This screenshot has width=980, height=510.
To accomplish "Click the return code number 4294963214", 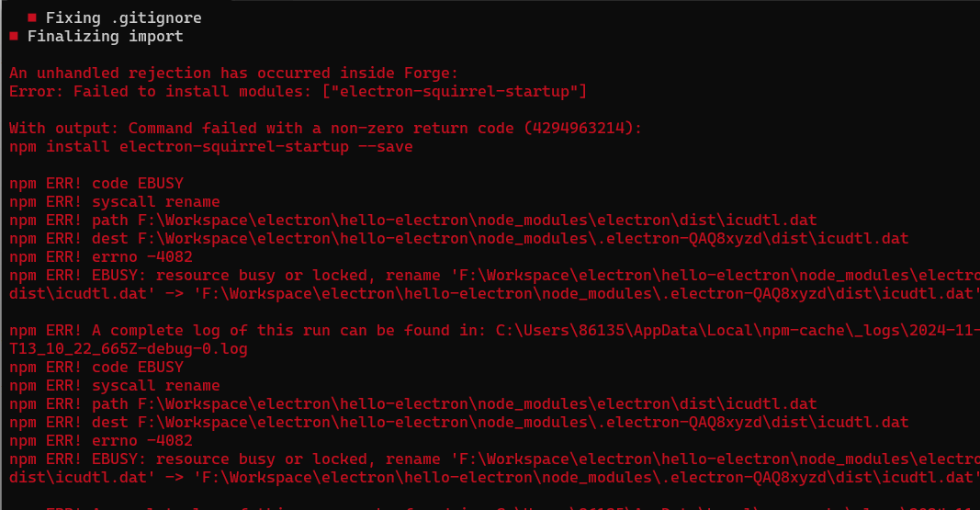I will (578, 128).
